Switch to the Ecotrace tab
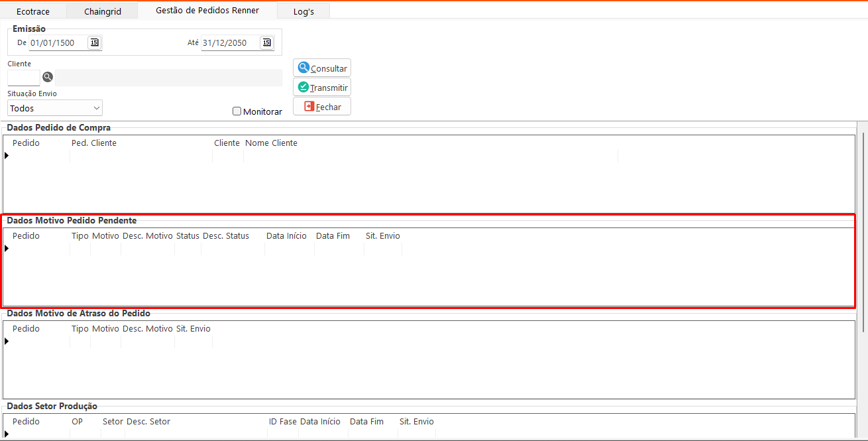The height and width of the screenshot is (441, 868). [33, 11]
